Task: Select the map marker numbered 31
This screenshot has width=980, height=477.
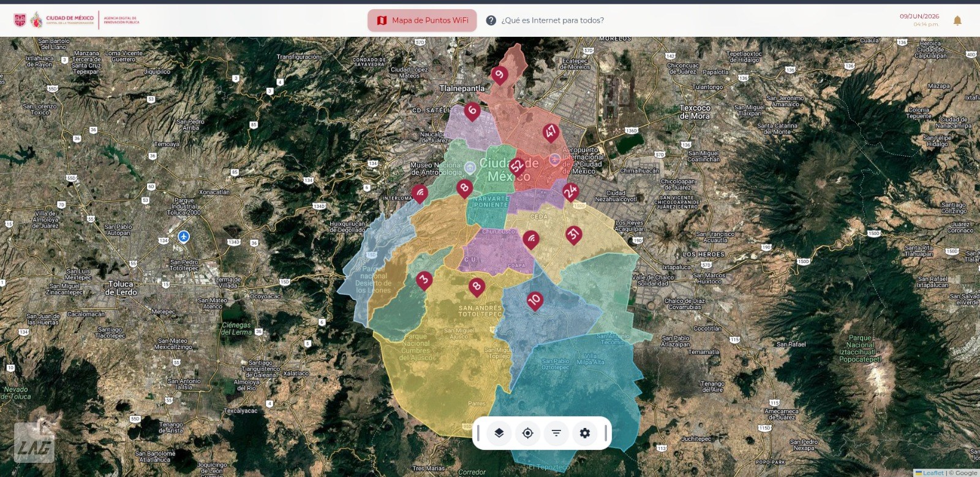Action: (573, 235)
